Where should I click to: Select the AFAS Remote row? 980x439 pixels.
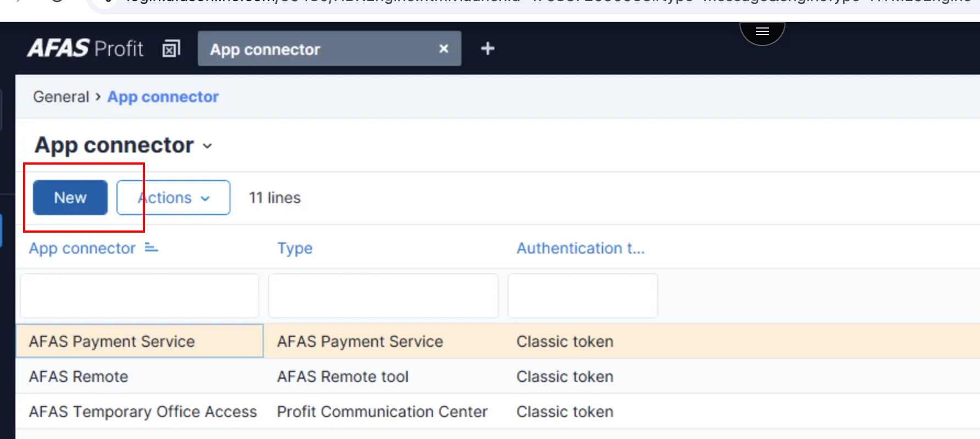(79, 376)
